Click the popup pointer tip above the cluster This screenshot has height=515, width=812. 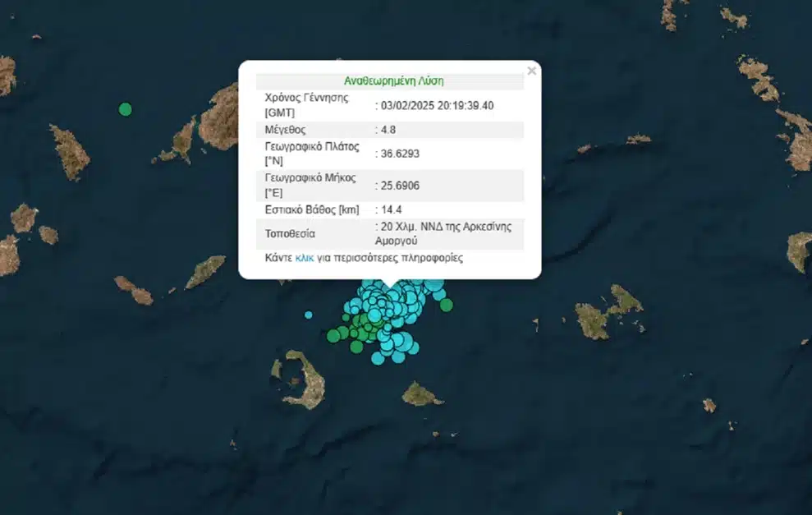click(x=390, y=287)
